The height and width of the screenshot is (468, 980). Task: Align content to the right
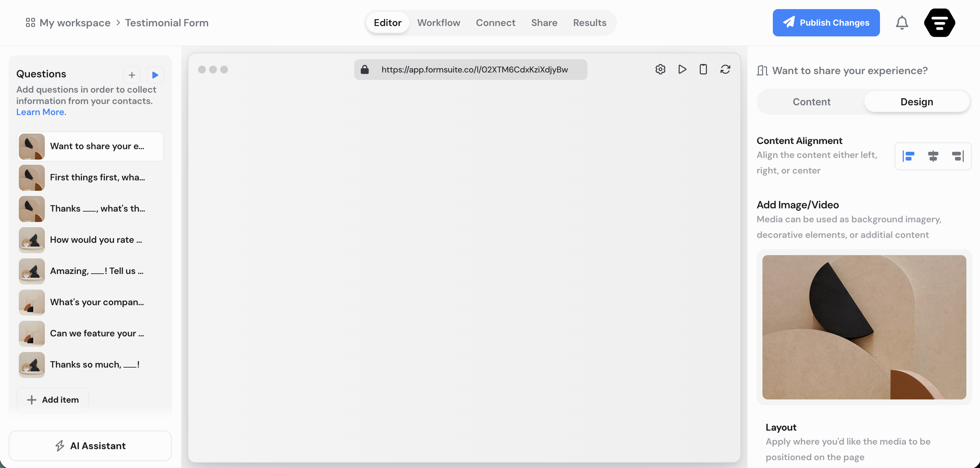[957, 156]
